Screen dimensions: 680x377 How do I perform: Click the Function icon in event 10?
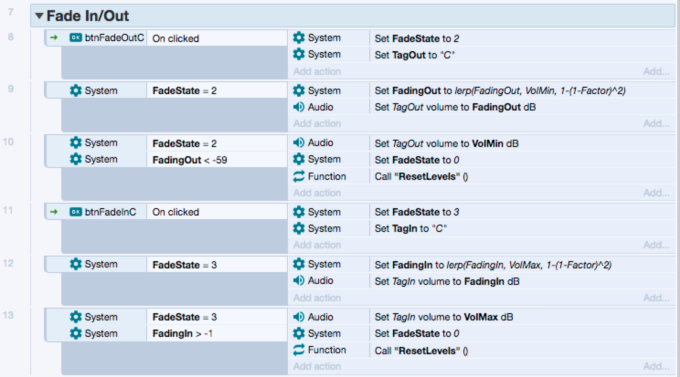coord(298,176)
